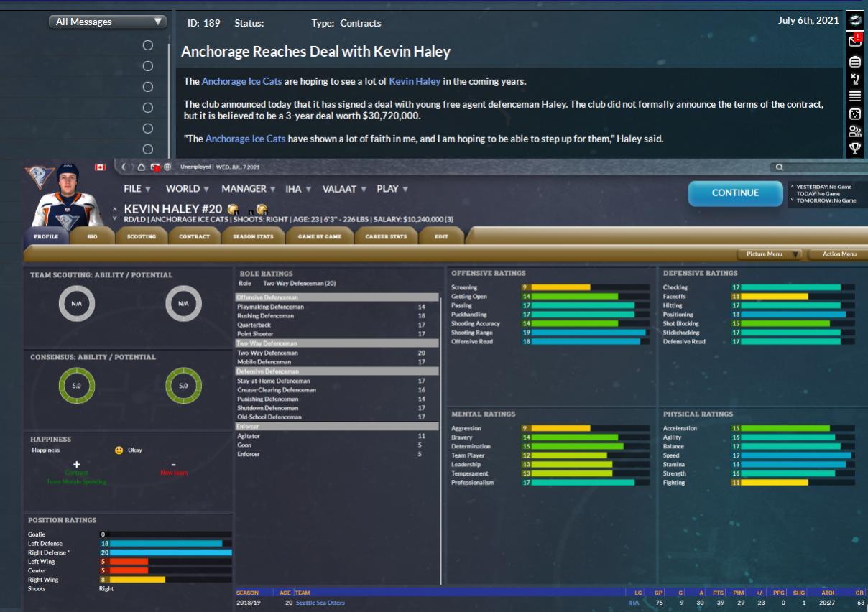Viewport: 868px width, 612px height.
Task: Open the tactics playbook icon in sidebar
Action: (x=854, y=78)
